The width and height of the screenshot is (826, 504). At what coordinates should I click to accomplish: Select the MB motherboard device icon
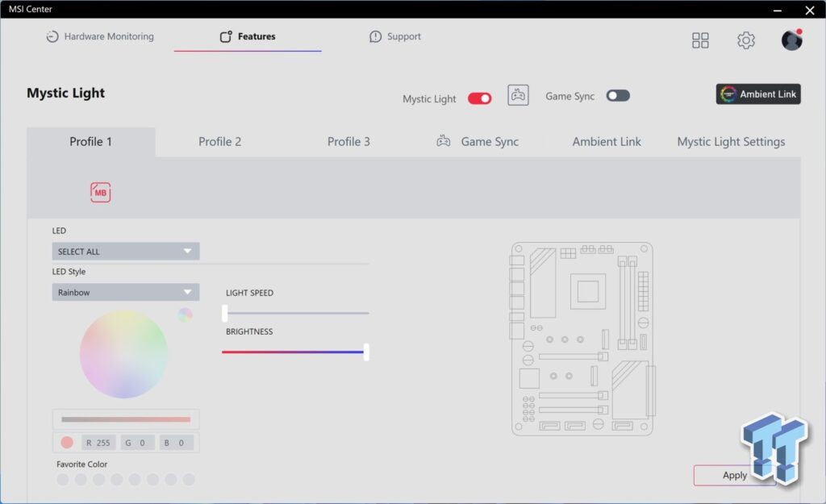coord(100,192)
